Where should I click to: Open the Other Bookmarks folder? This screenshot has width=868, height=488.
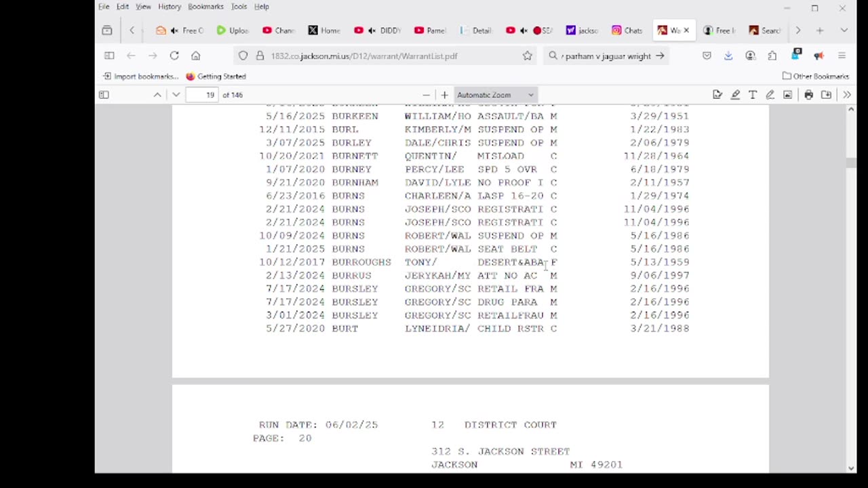click(x=816, y=77)
